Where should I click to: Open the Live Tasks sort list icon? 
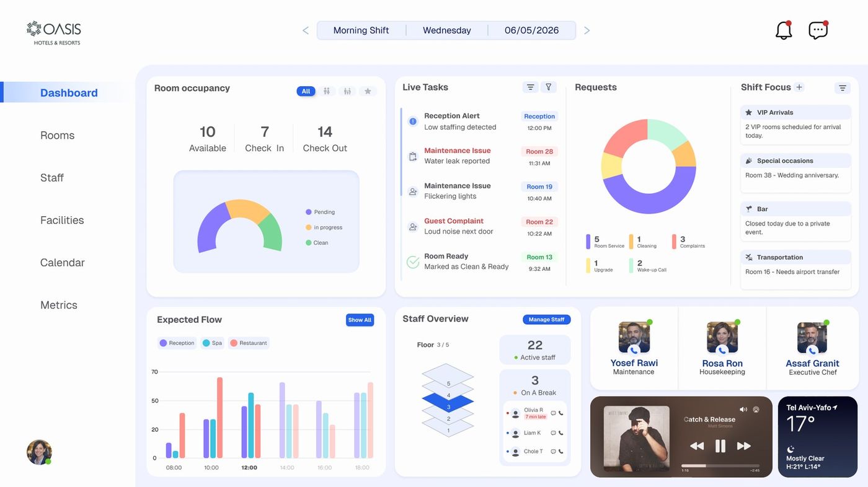tap(530, 87)
